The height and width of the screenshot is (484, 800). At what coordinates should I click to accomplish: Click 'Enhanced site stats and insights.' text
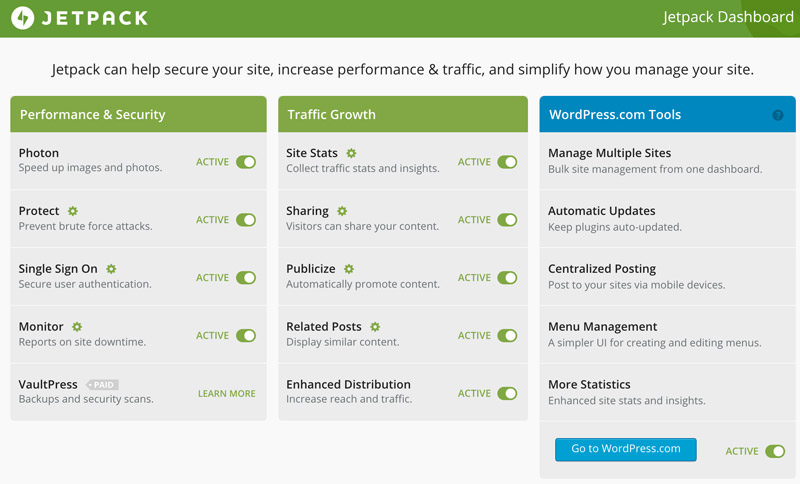tap(627, 400)
